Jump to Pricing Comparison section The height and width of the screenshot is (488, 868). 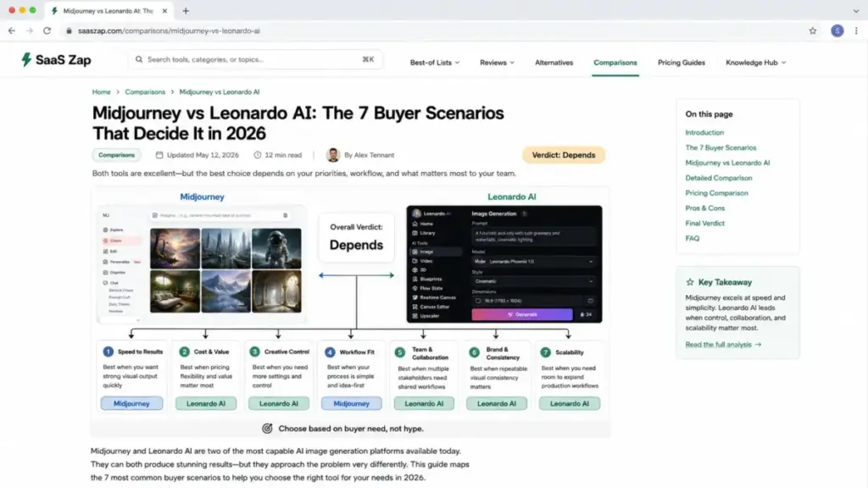tap(716, 193)
